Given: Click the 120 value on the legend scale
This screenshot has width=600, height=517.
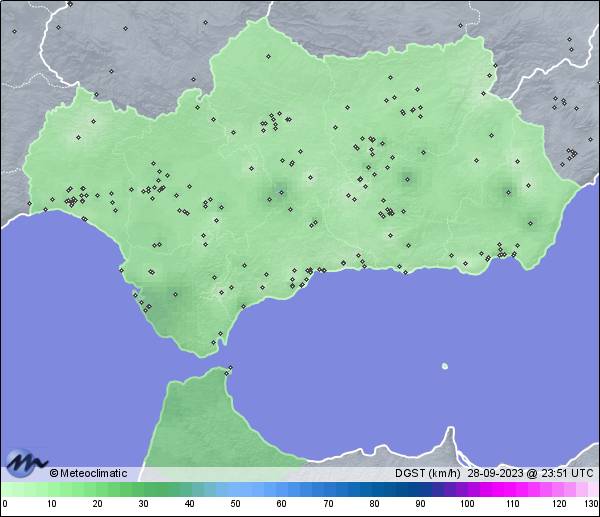Looking at the screenshot, I should click(559, 503).
